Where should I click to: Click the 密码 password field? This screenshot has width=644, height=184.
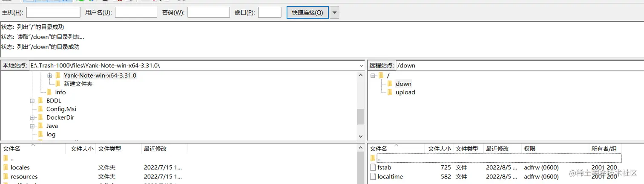click(209, 12)
